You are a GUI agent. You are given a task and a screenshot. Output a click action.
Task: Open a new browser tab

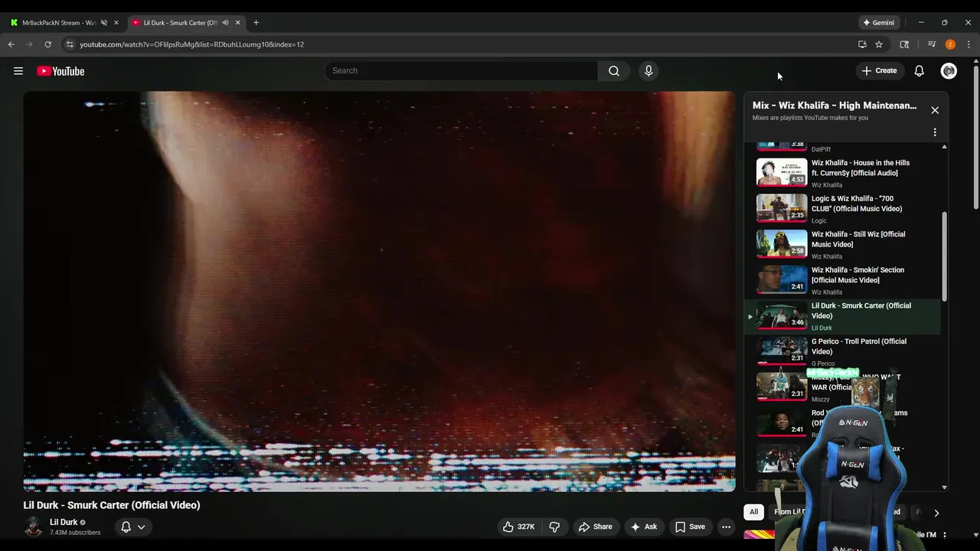click(256, 22)
